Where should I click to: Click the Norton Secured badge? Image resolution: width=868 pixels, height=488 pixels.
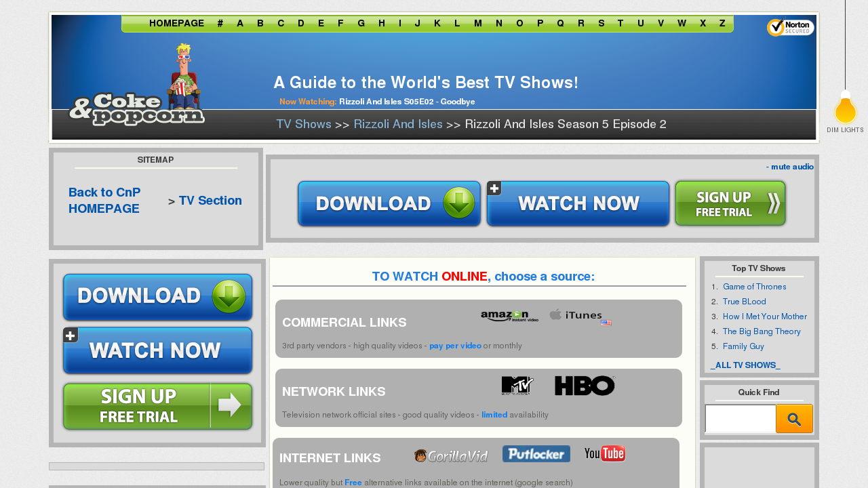pos(791,27)
